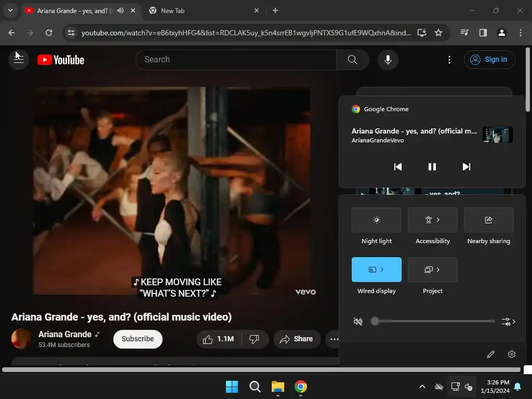Expand the Project quick setting

(x=433, y=270)
